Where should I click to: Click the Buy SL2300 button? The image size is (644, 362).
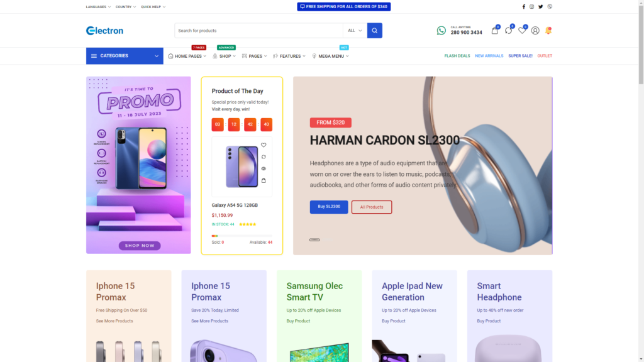(329, 207)
